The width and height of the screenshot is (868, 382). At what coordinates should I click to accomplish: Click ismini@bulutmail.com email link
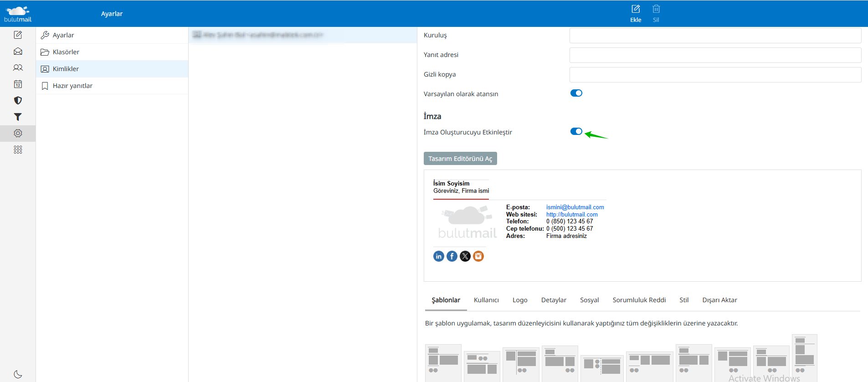(x=575, y=207)
